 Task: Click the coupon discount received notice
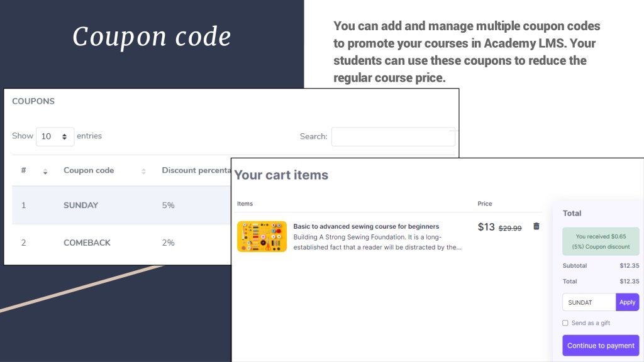[601, 241]
